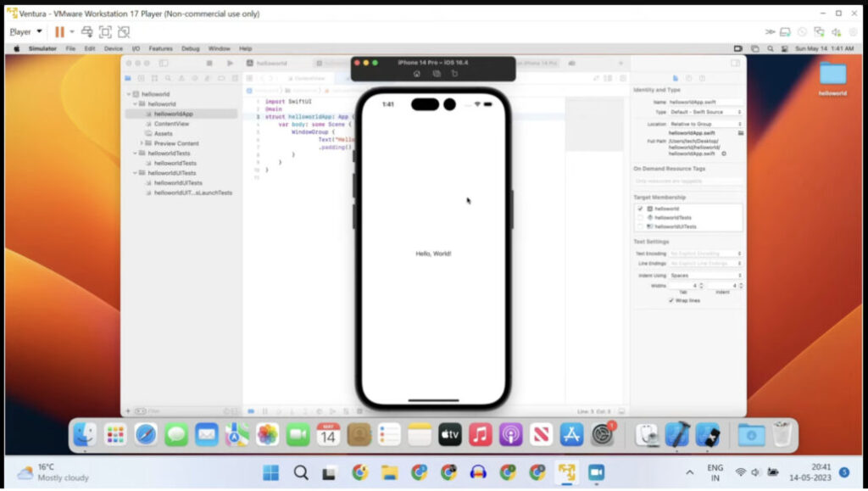Open the Device menu
The width and height of the screenshot is (868, 491).
point(114,48)
